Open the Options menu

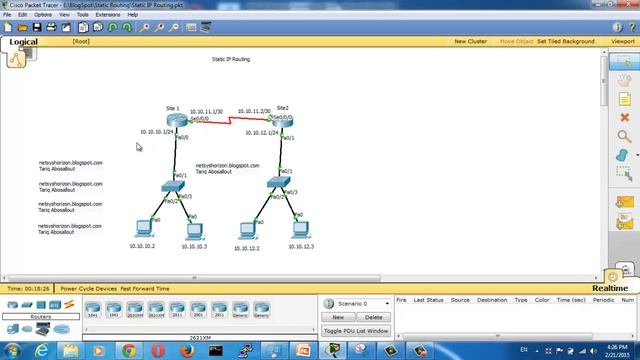pyautogui.click(x=43, y=15)
